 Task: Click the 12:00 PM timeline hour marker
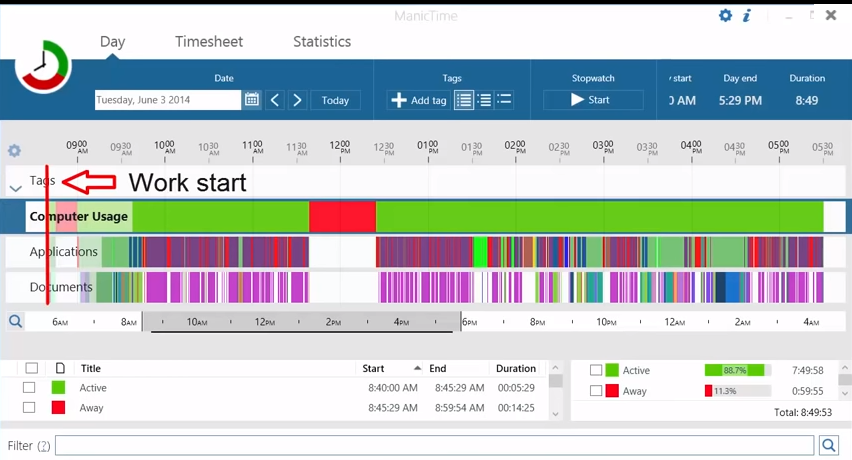[340, 147]
